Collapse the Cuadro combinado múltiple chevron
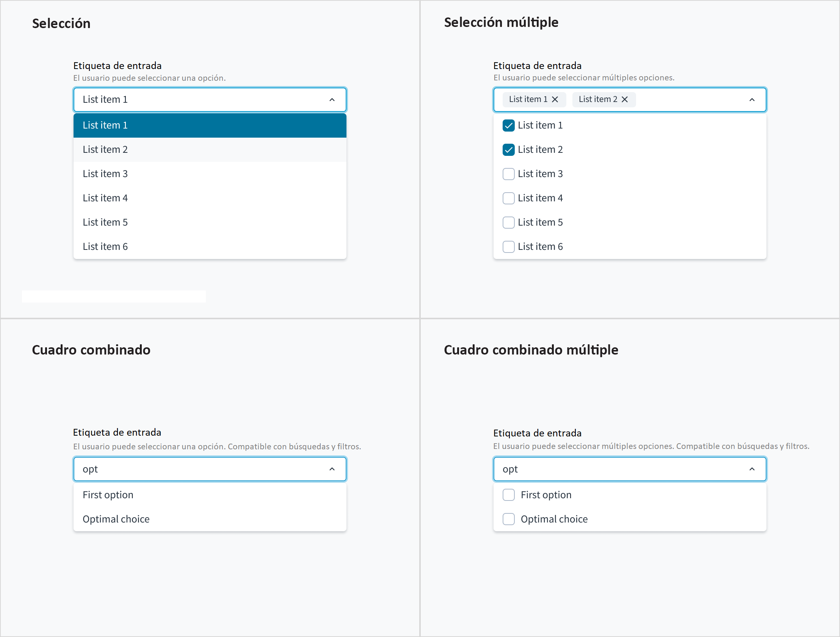This screenshot has height=637, width=840. pos(752,469)
